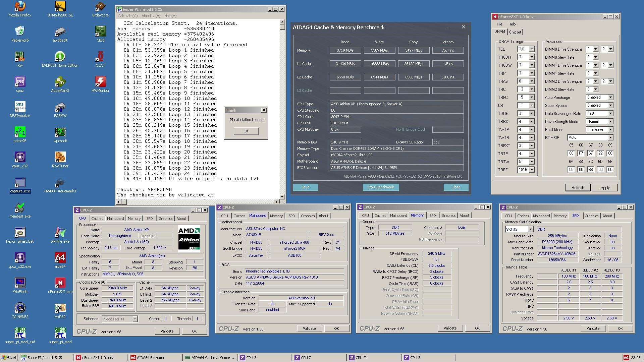The width and height of the screenshot is (644, 362).
Task: Click the Super PI horizontal scrollbar
Action: (198, 202)
